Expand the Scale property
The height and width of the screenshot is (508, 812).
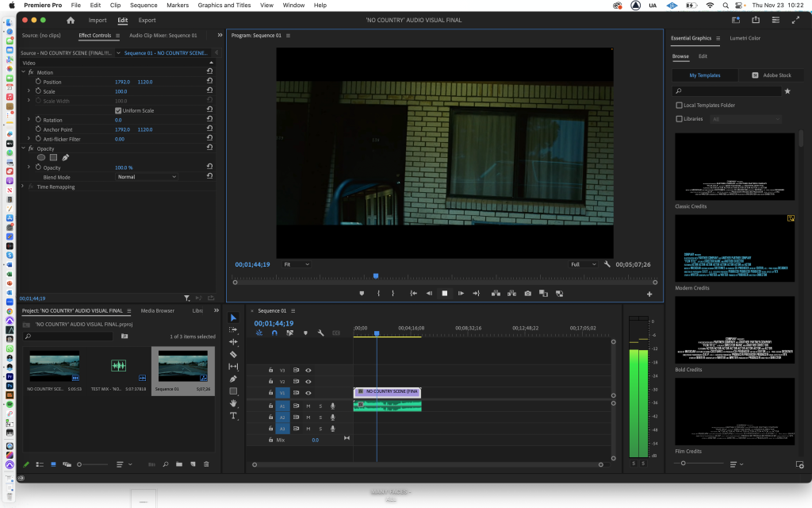click(x=29, y=91)
